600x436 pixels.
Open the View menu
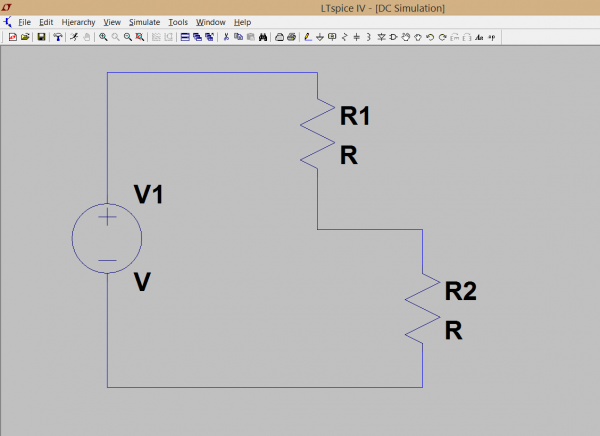coord(112,22)
